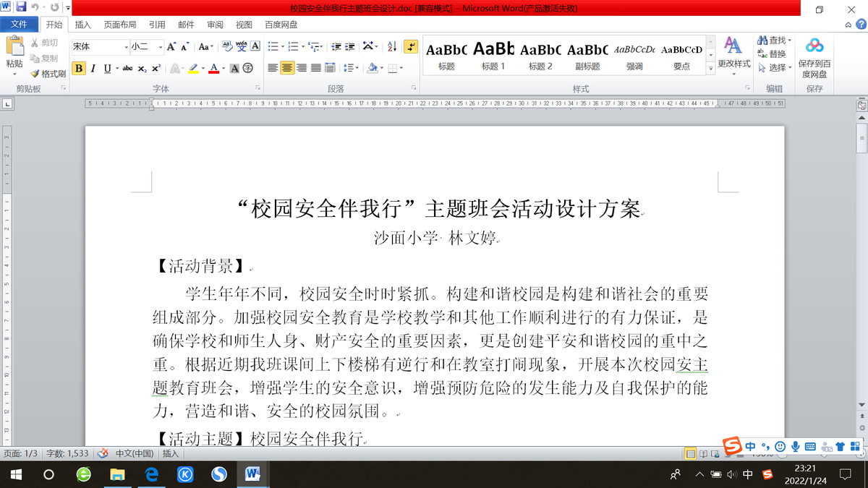Switch to the Page Layout (页面布局) tab
Image resolution: width=868 pixels, height=488 pixels.
click(x=119, y=25)
